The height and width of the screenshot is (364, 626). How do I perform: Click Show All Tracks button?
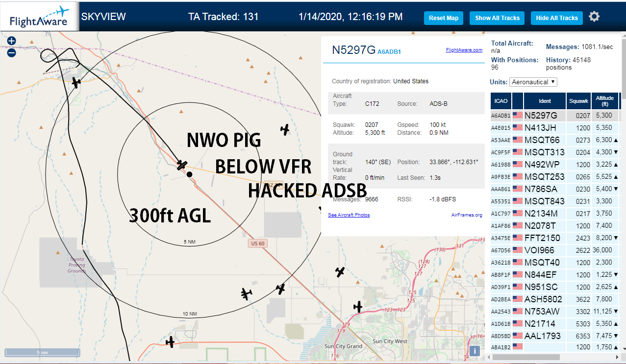497,18
